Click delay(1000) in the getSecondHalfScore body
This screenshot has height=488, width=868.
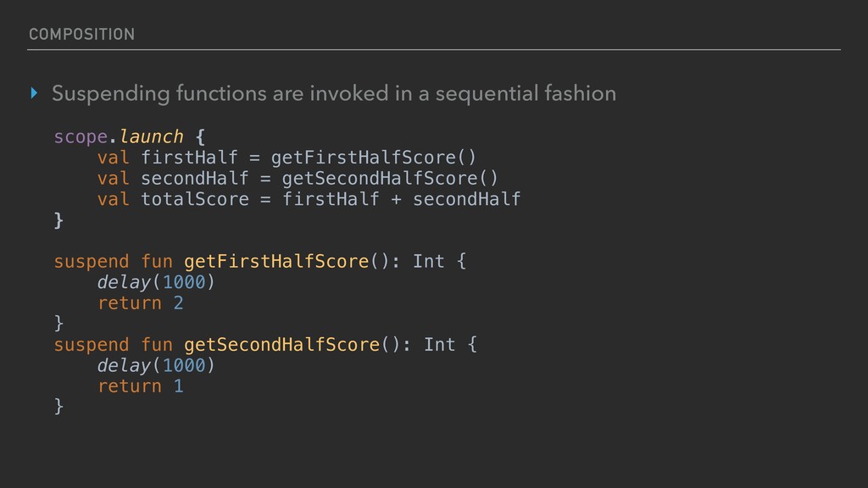(156, 365)
